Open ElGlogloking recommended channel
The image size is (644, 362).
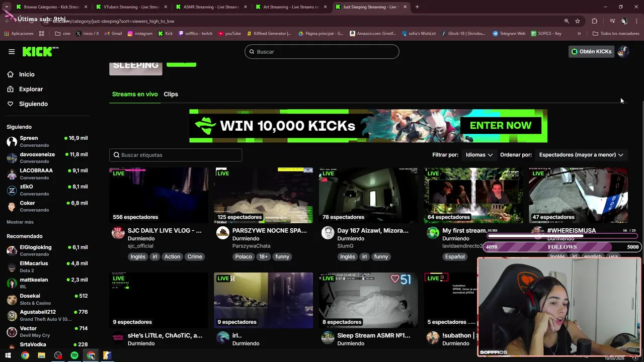[47, 250]
